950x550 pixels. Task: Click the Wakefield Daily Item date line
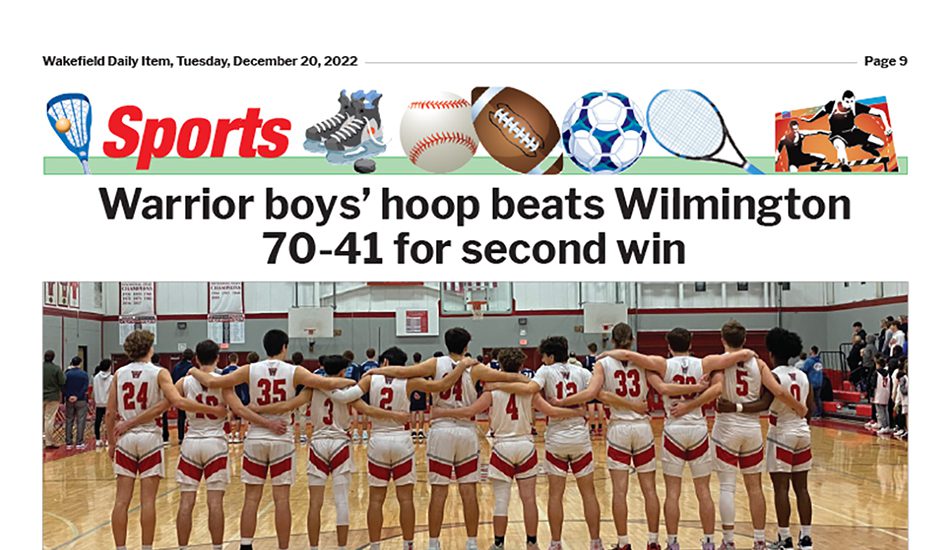pos(200,61)
